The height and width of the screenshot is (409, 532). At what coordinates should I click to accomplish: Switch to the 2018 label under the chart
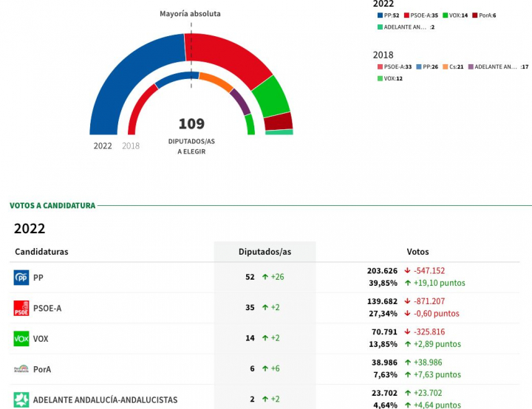click(x=131, y=146)
